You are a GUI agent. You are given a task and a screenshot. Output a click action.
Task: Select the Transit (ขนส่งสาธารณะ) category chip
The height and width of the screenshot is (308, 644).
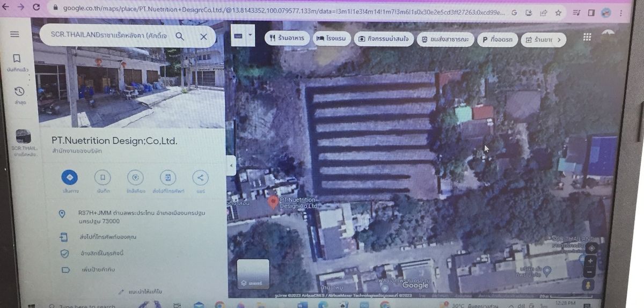pyautogui.click(x=444, y=40)
